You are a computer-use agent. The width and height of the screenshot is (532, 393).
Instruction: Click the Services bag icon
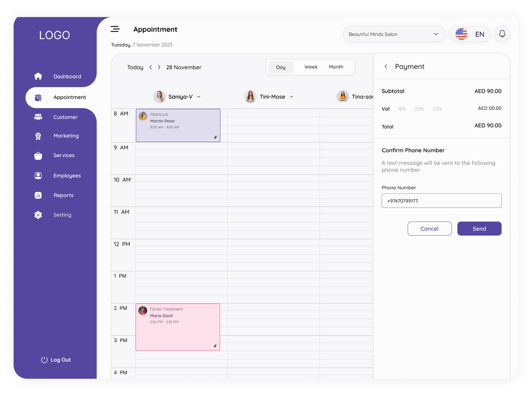tap(38, 156)
